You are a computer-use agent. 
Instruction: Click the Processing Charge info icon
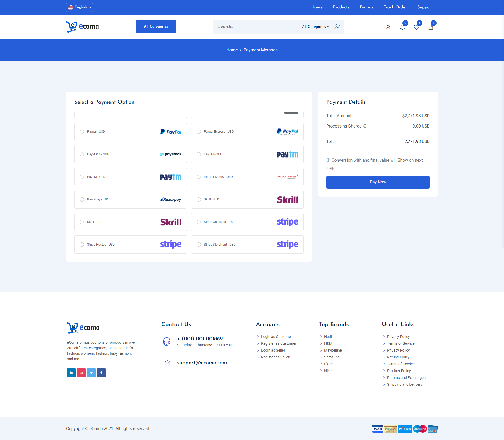pyautogui.click(x=365, y=126)
